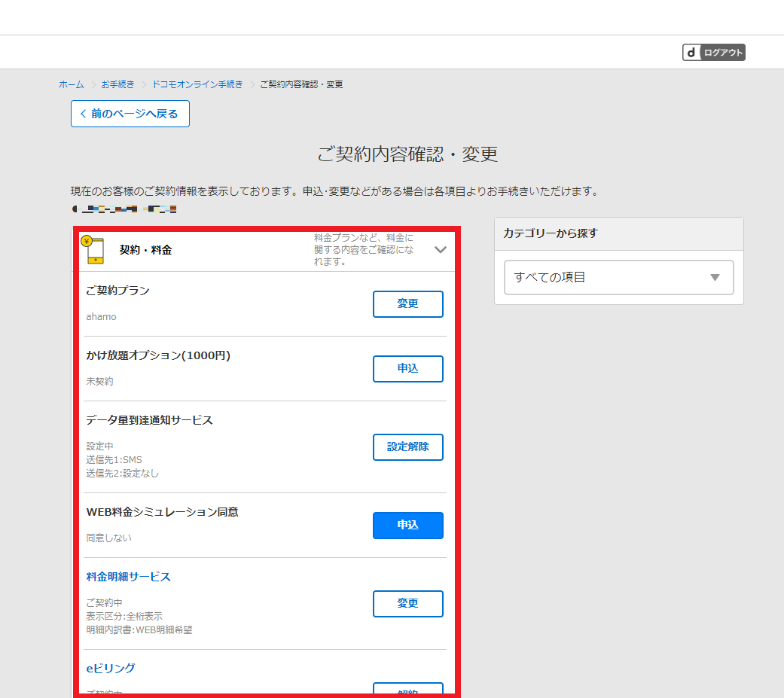Click 申込 for かけ放題オプション
Screen dimensions: 784x698
point(408,369)
